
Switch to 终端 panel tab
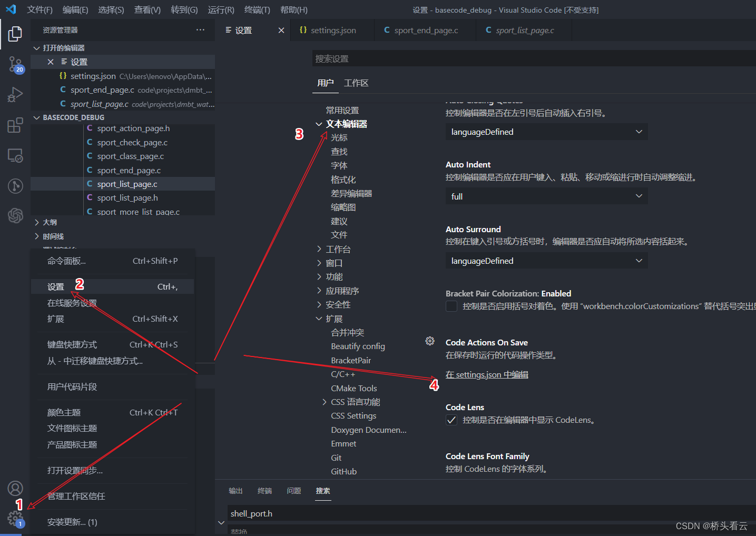[x=264, y=491]
